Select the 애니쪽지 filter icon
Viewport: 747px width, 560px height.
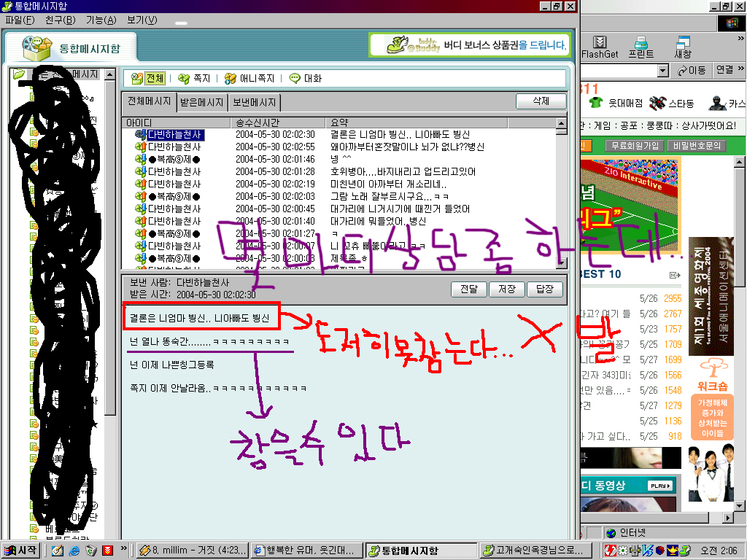(230, 79)
